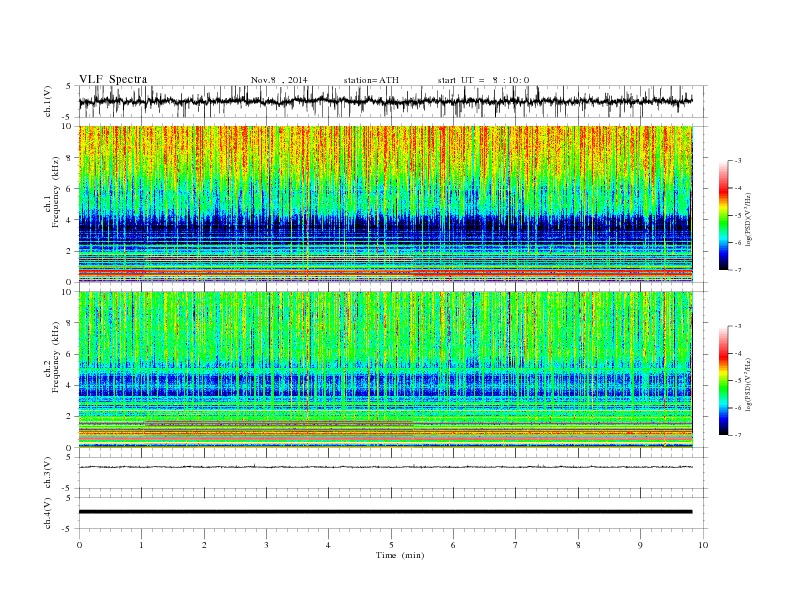Screen dimensions: 792x612
Task: Click the time axis tick label "7"
Action: [516, 545]
